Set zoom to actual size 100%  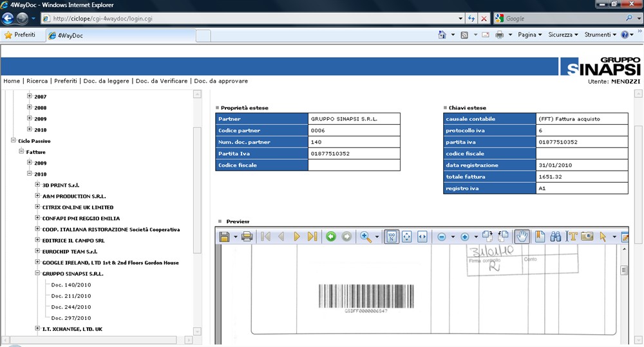pyautogui.click(x=392, y=236)
